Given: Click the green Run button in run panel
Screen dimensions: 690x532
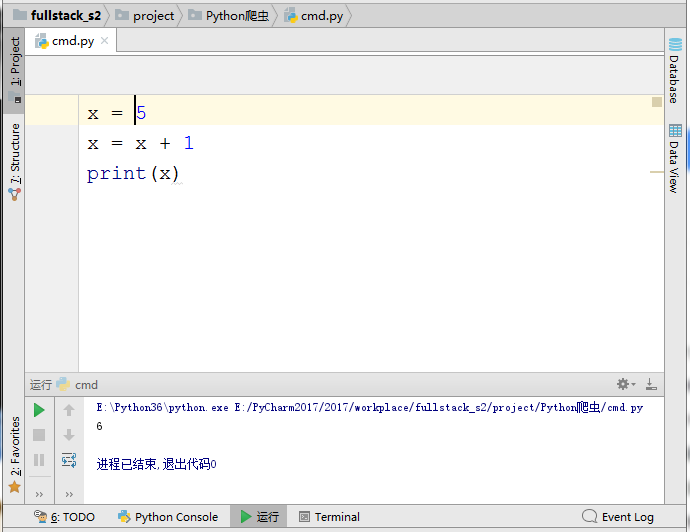Looking at the screenshot, I should 39,410.
